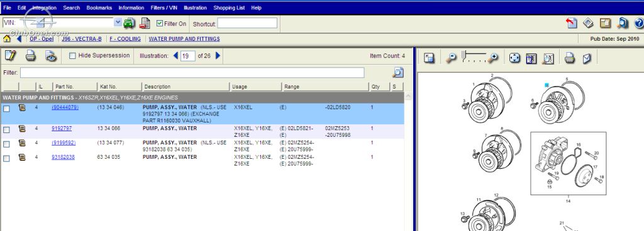Open the Bookmarks menu
Viewport: 644px width, 231px height.
coord(99,8)
